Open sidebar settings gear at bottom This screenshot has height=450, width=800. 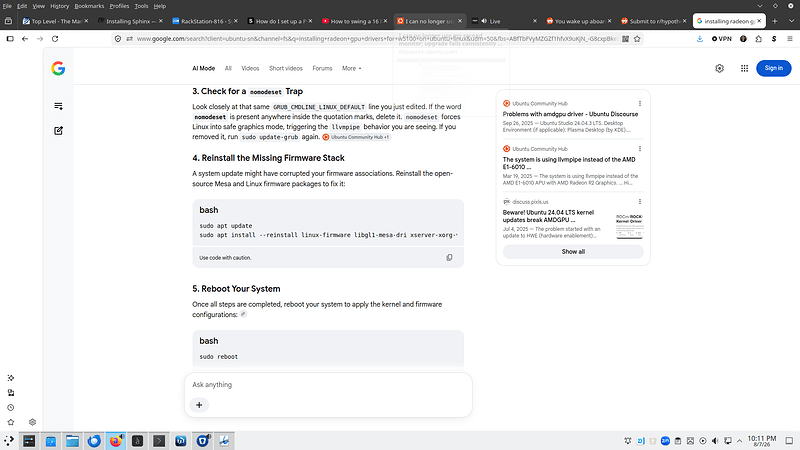[x=33, y=422]
